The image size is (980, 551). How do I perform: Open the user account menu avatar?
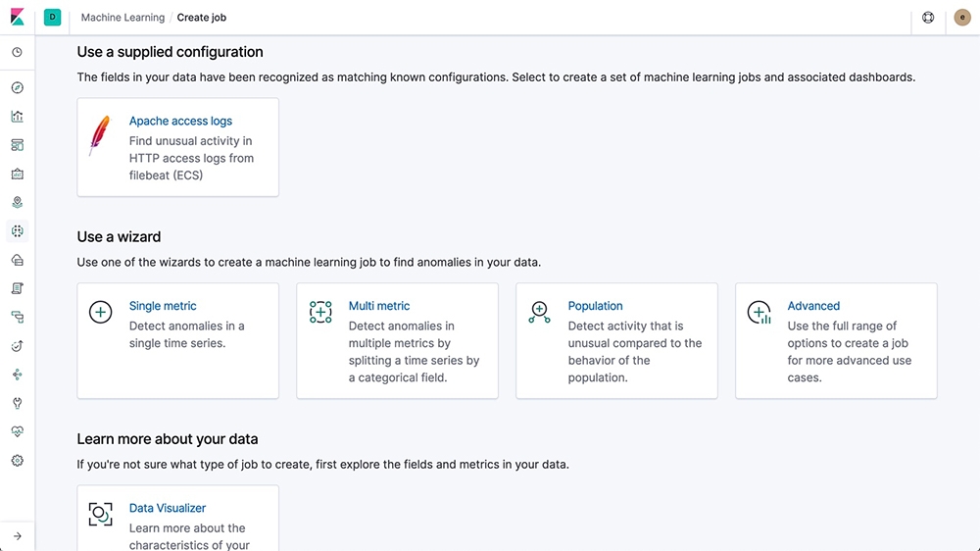pos(961,18)
